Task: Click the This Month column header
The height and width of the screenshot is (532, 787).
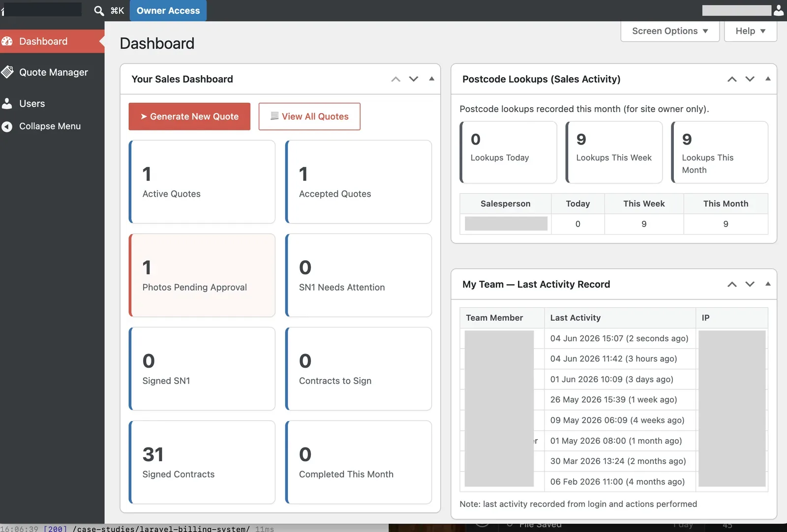Action: point(726,204)
